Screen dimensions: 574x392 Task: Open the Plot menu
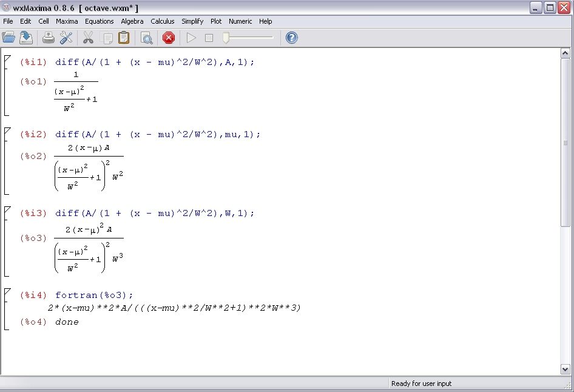[x=216, y=21]
